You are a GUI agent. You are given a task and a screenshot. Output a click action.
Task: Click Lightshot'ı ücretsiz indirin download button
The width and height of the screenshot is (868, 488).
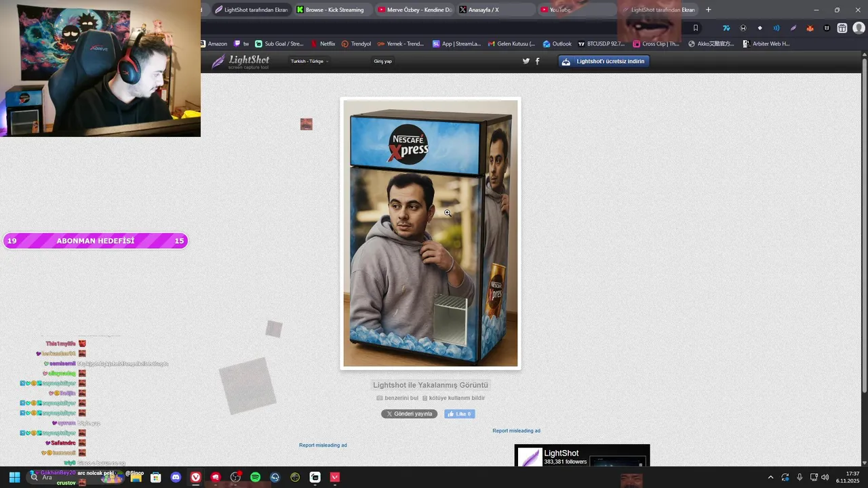[604, 61]
